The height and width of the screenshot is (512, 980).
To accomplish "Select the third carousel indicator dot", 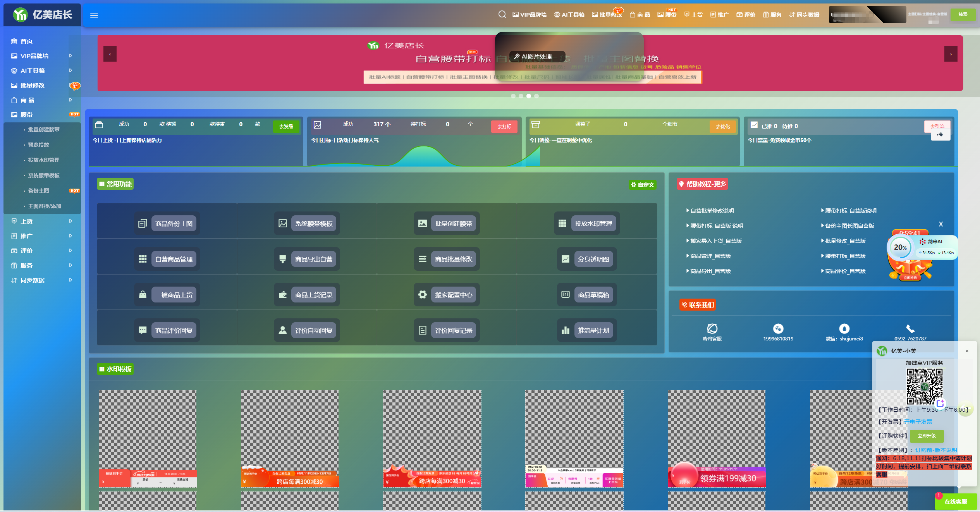I will [528, 96].
